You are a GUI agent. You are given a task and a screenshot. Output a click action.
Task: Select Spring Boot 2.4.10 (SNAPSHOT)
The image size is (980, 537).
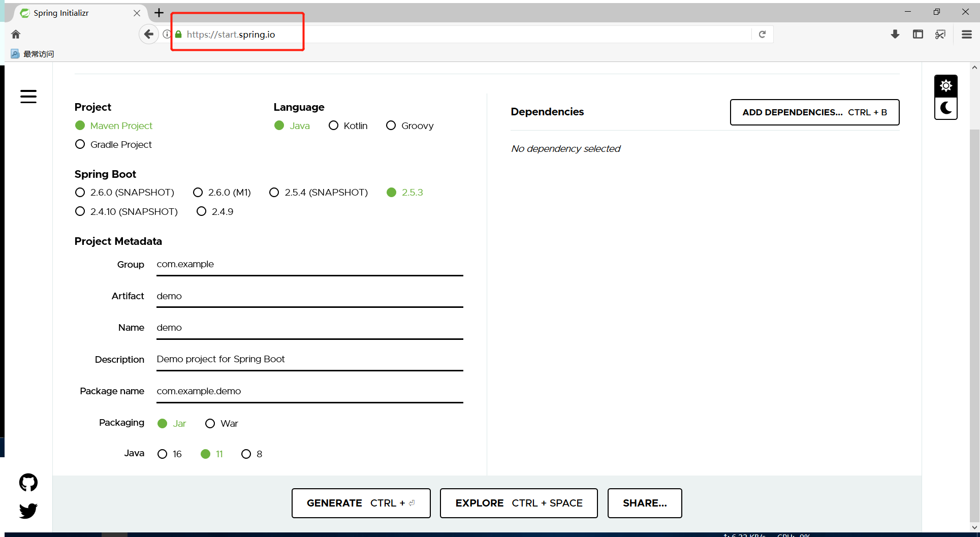click(126, 211)
